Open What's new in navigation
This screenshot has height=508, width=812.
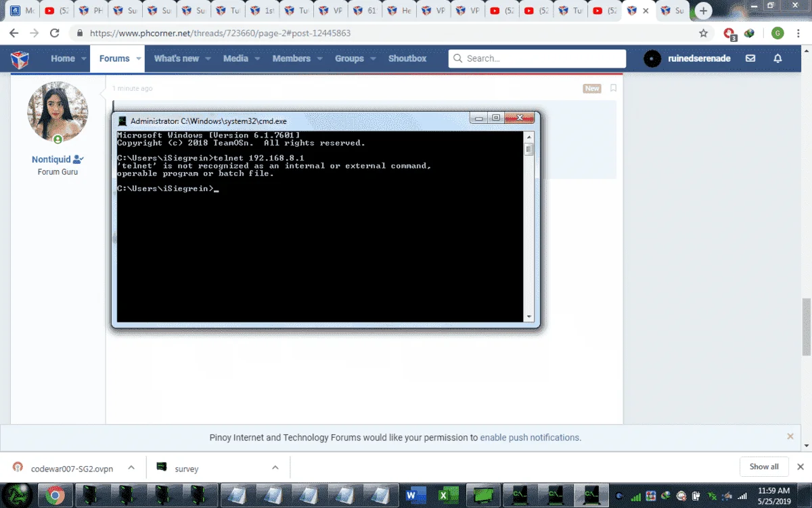pyautogui.click(x=176, y=59)
